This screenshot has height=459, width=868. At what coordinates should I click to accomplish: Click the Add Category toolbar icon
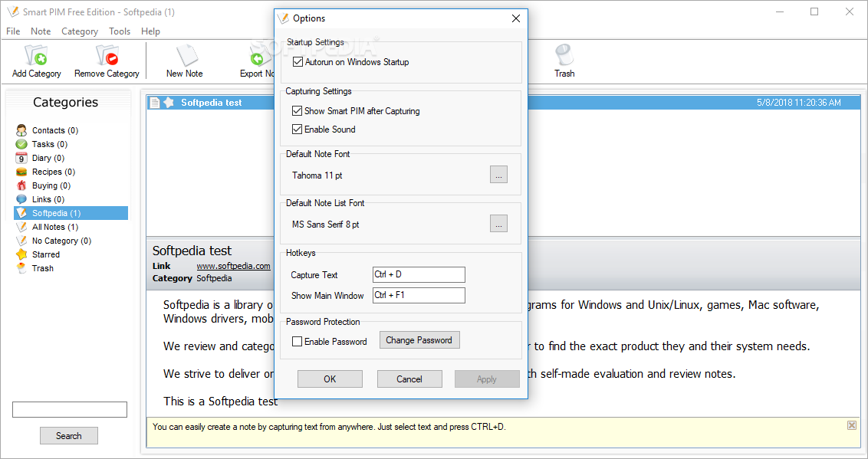click(x=37, y=61)
